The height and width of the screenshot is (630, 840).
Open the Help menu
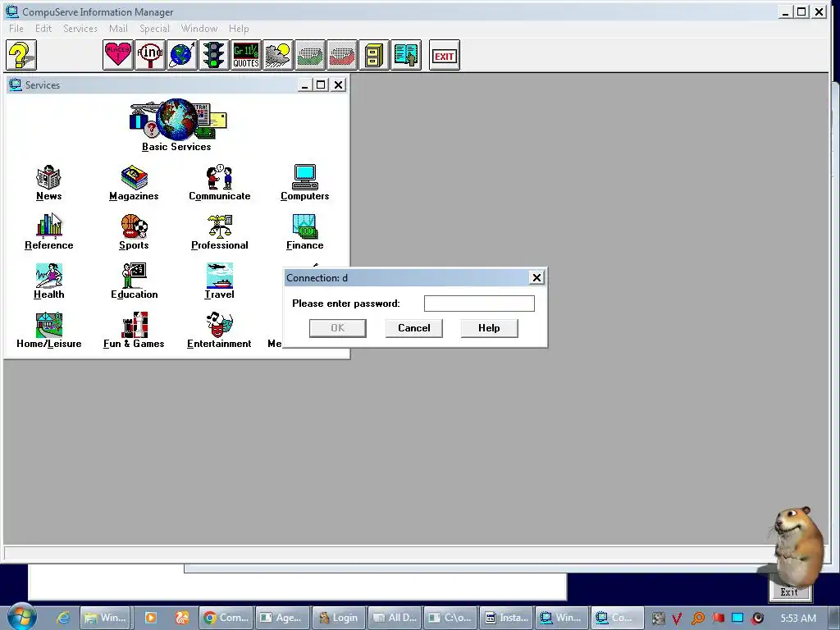(239, 29)
